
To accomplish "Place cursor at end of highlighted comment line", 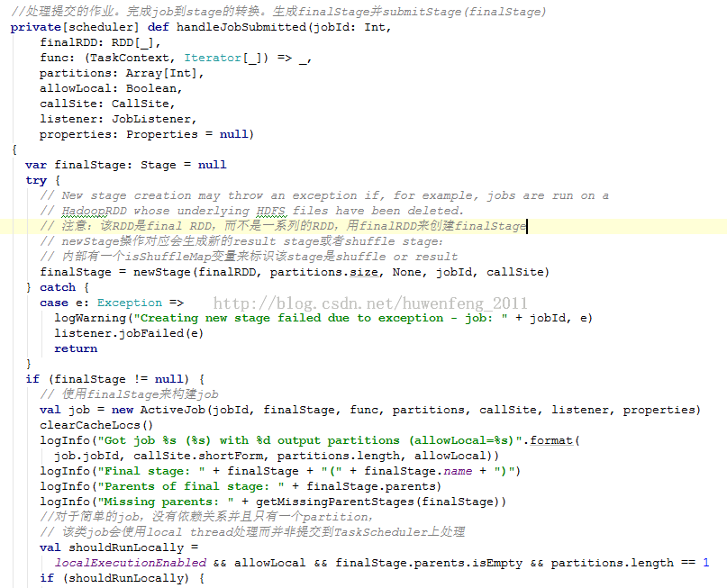I will click(x=526, y=226).
